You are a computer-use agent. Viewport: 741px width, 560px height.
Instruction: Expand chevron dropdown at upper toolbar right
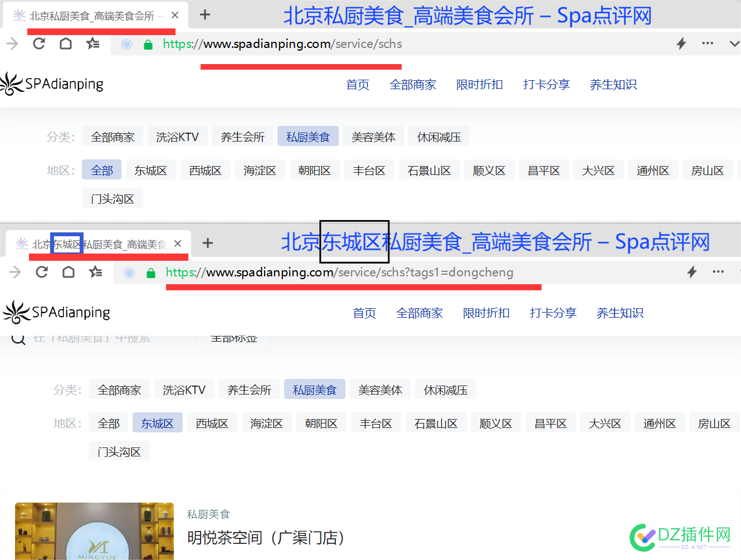[x=734, y=43]
